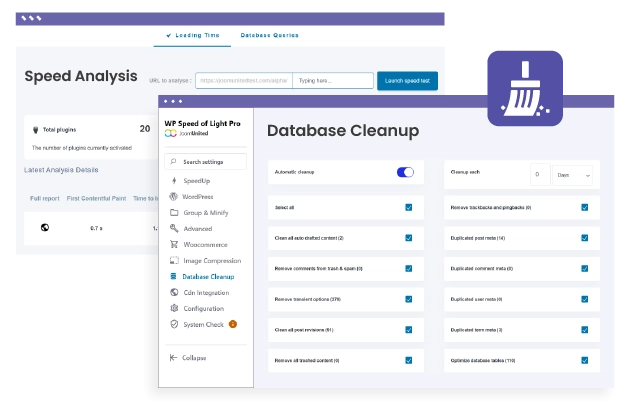
Task: Click the orange System Check notification badge
Action: coord(233,324)
